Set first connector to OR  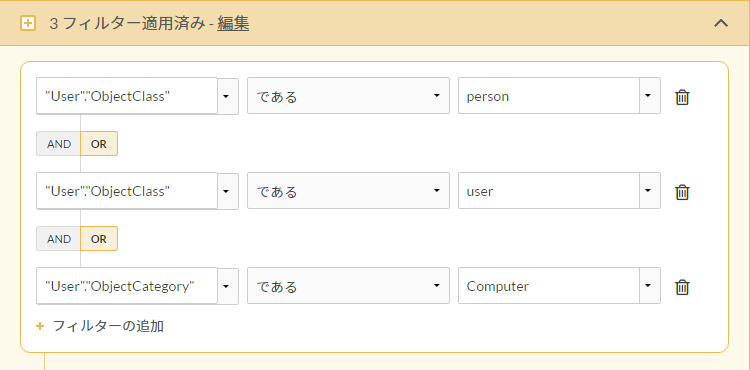[99, 144]
